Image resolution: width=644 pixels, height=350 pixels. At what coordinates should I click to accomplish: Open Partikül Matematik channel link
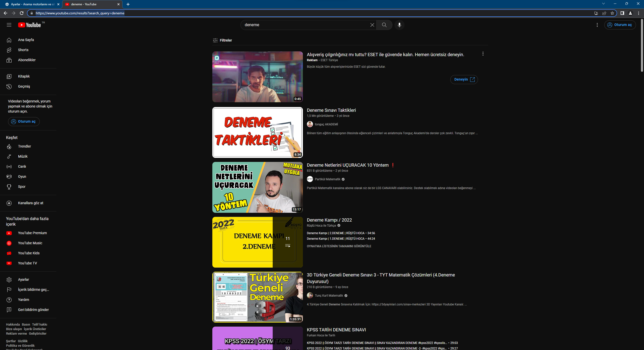[x=328, y=179]
